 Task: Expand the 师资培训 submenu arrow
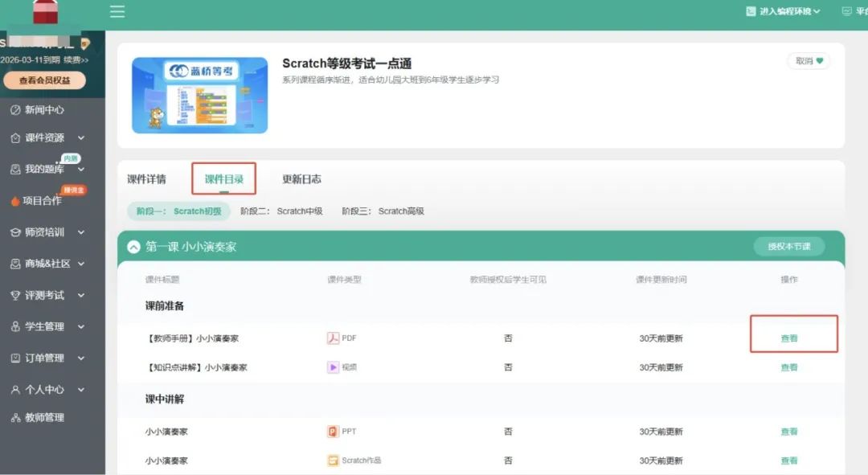81,232
